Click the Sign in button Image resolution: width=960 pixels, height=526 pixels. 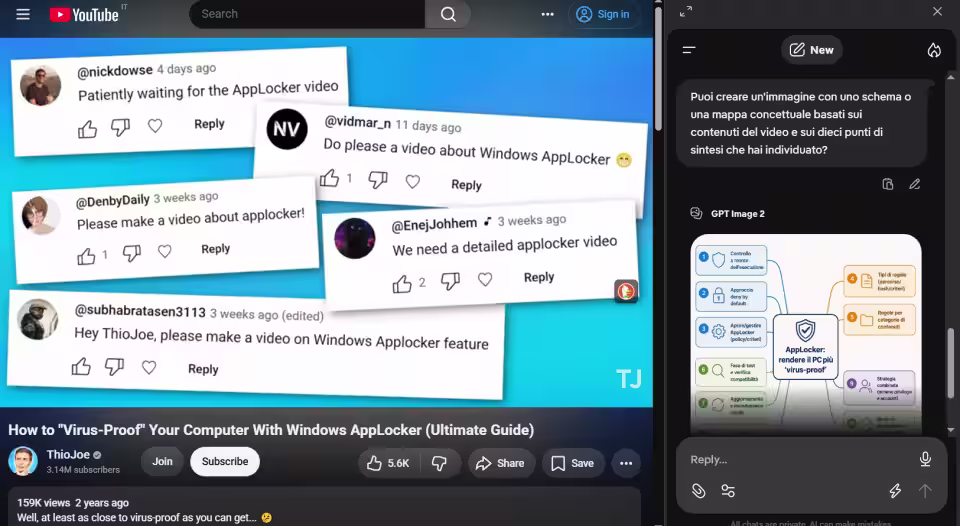(x=604, y=14)
